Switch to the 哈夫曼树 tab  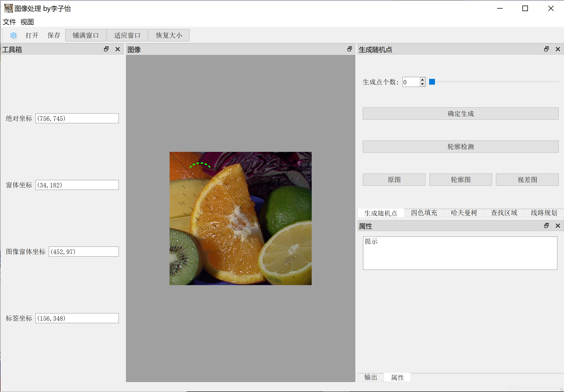point(464,213)
